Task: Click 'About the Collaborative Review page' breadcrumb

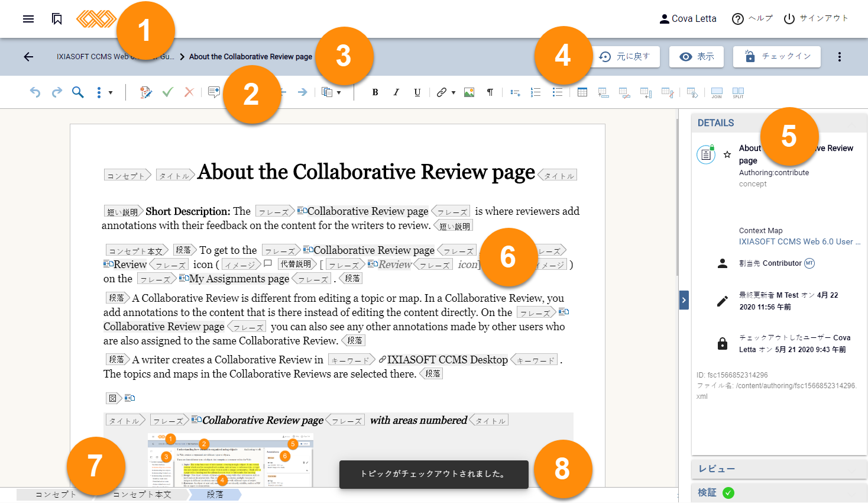Action: [x=251, y=57]
